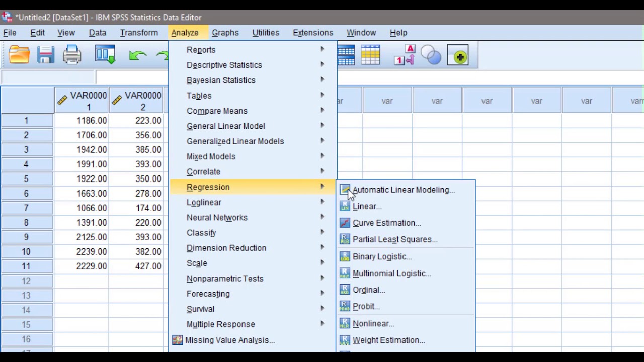Click the Partial Least Squares icon
Image resolution: width=644 pixels, height=362 pixels.
click(x=345, y=239)
